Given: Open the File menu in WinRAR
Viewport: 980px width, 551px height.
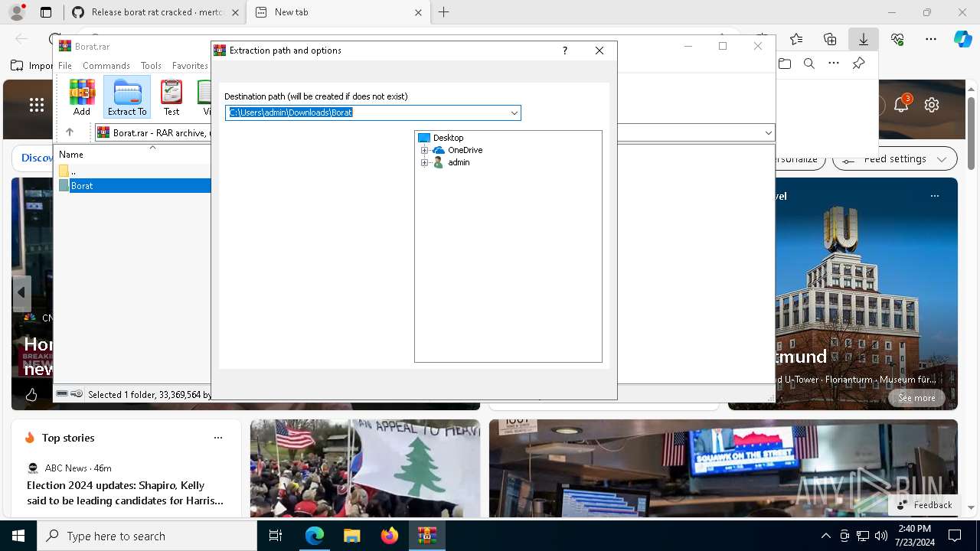Looking at the screenshot, I should pyautogui.click(x=65, y=66).
